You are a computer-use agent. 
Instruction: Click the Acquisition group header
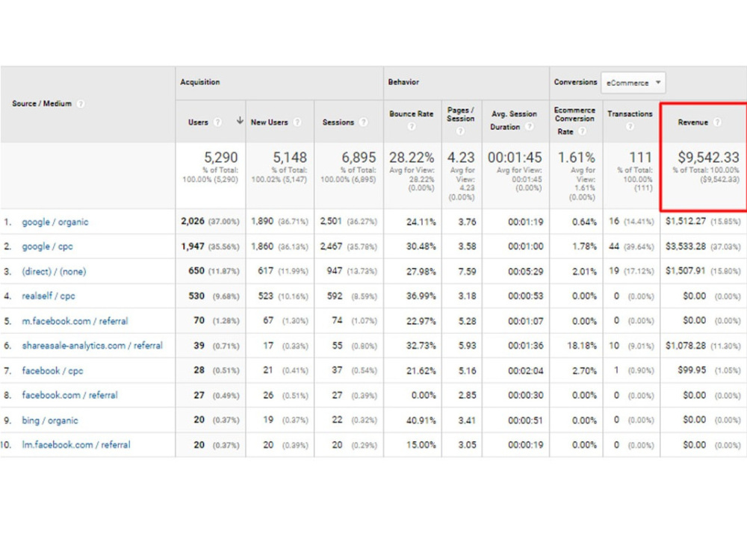199,82
